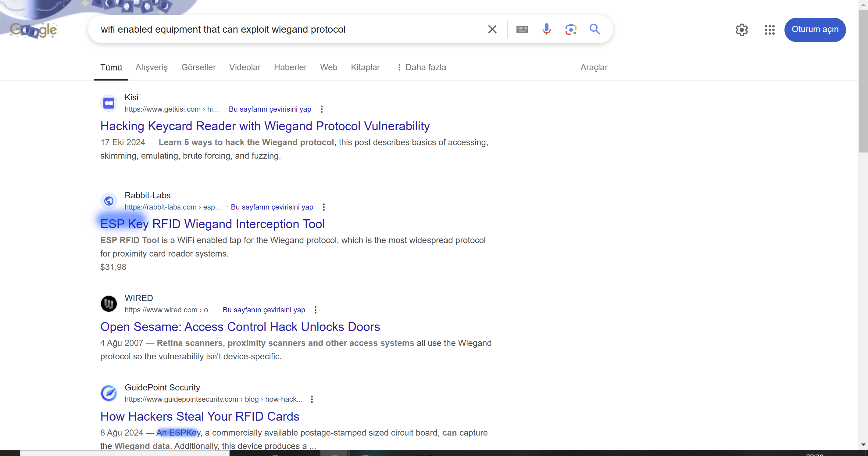Open three-dot menu for WIRED result
The height and width of the screenshot is (456, 868).
coord(315,310)
